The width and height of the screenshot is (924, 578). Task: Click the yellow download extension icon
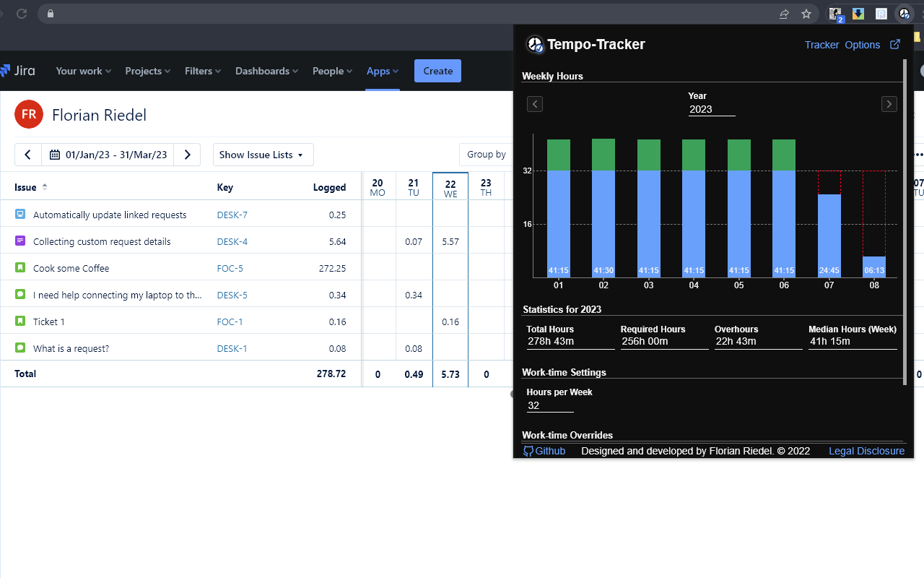click(858, 14)
